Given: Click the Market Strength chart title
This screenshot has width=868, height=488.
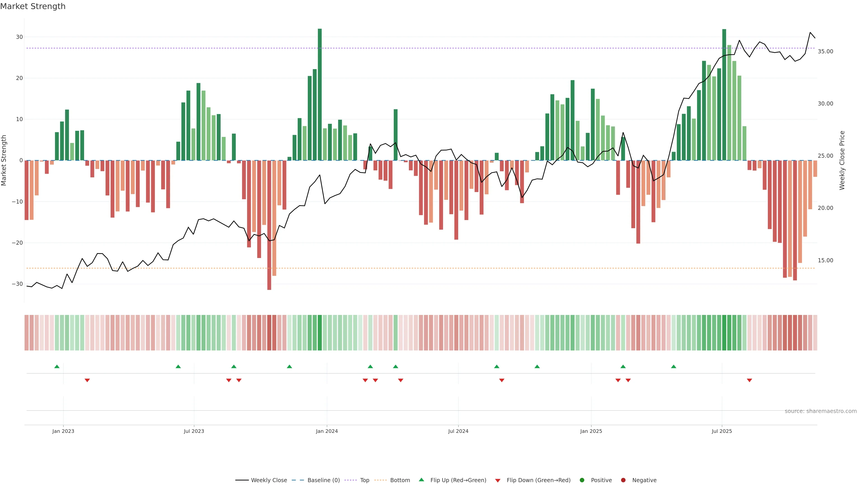Looking at the screenshot, I should [x=33, y=6].
